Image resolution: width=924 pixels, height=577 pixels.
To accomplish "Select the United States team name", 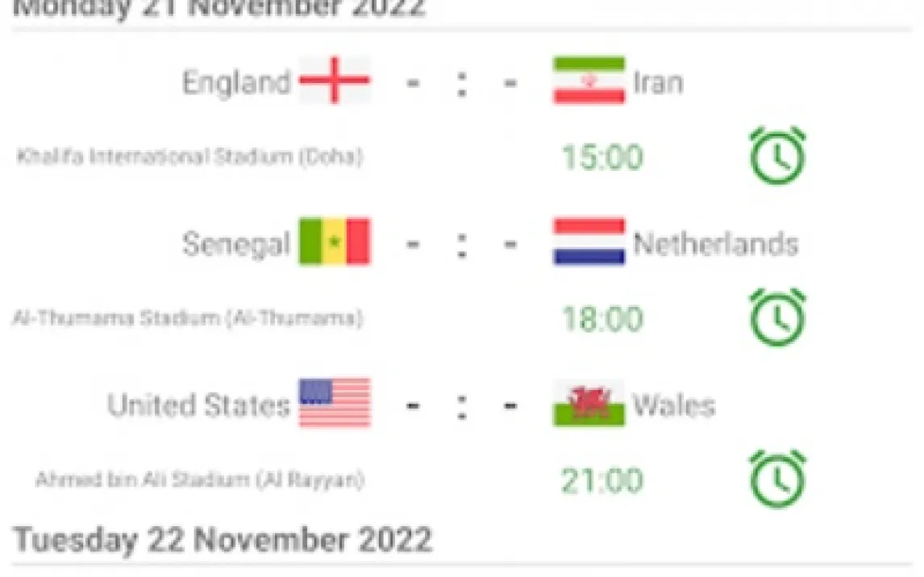I will click(x=198, y=405).
